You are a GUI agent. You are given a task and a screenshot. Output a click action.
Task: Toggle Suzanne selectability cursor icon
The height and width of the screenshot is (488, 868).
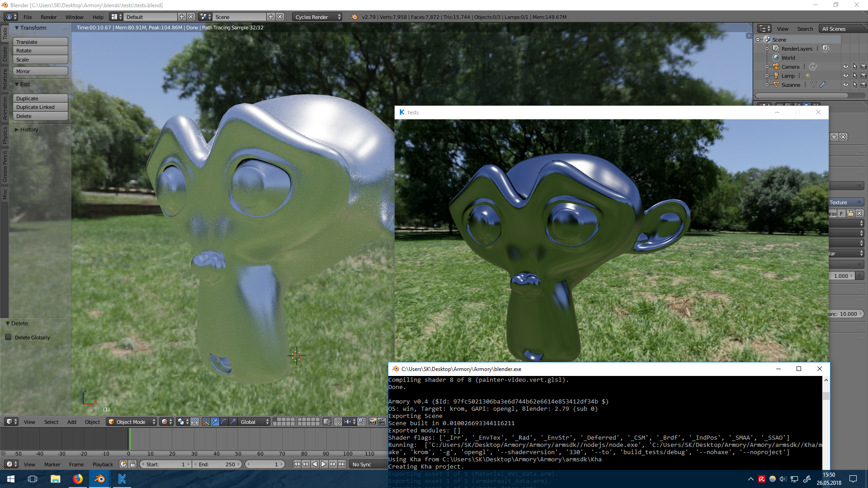click(855, 84)
